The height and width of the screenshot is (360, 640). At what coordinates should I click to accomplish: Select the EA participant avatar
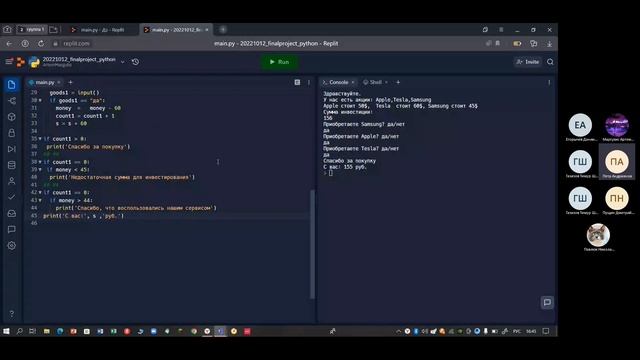[x=580, y=125]
